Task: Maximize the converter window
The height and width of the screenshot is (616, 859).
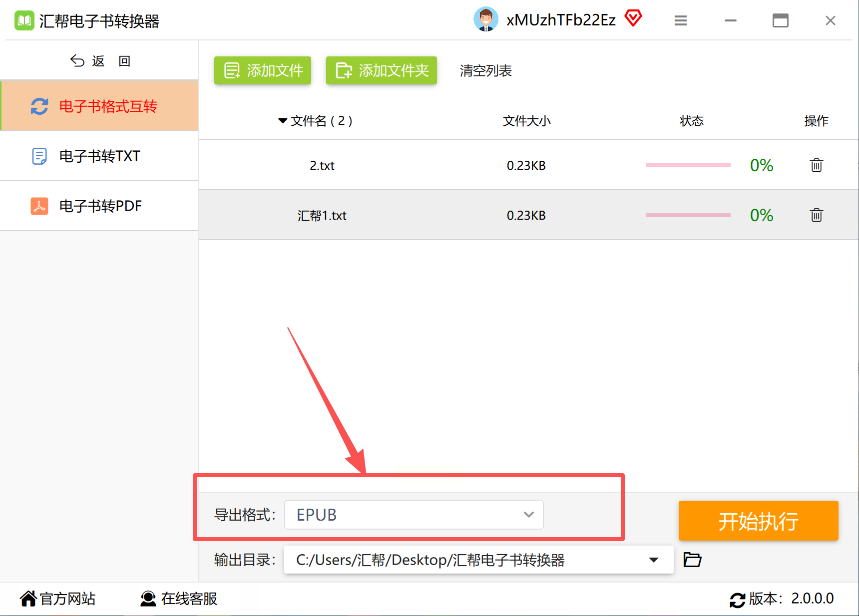Action: coord(780,20)
